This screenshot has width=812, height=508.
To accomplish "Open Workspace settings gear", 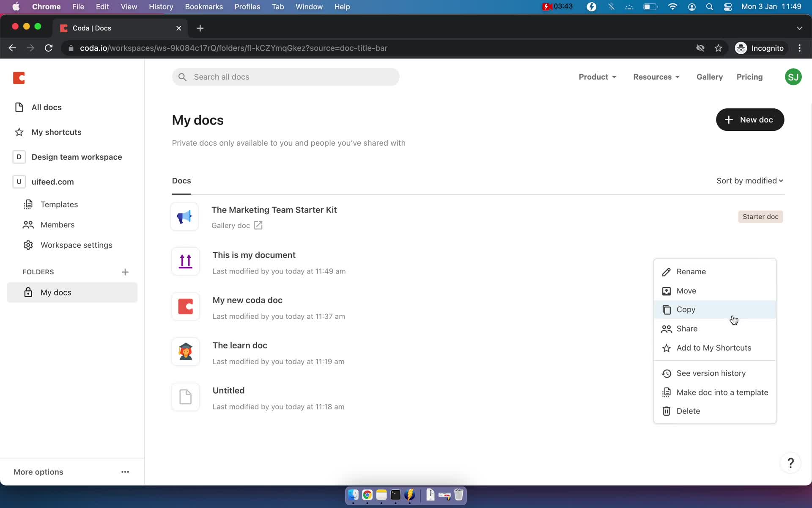I will (x=28, y=245).
